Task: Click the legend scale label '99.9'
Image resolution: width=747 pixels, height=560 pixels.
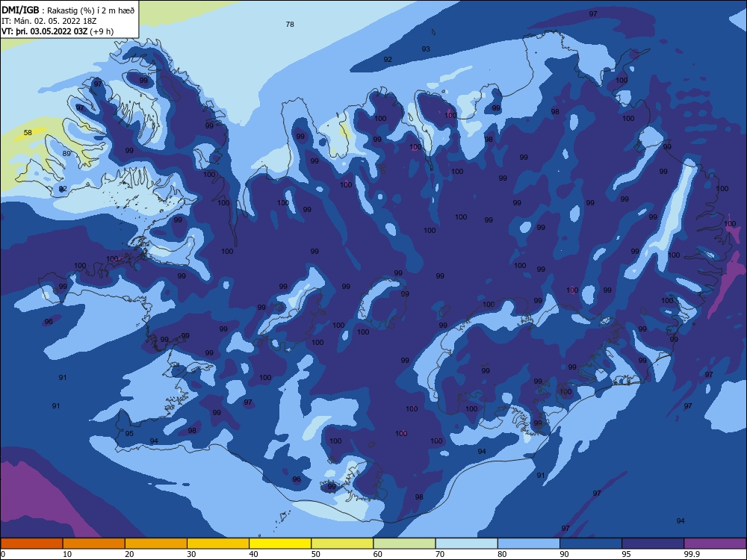Action: (692, 554)
